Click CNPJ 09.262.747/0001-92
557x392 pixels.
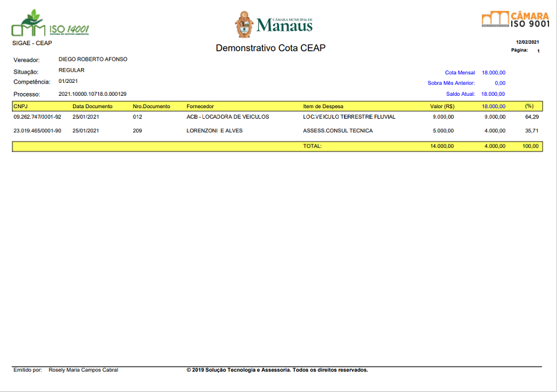point(37,116)
